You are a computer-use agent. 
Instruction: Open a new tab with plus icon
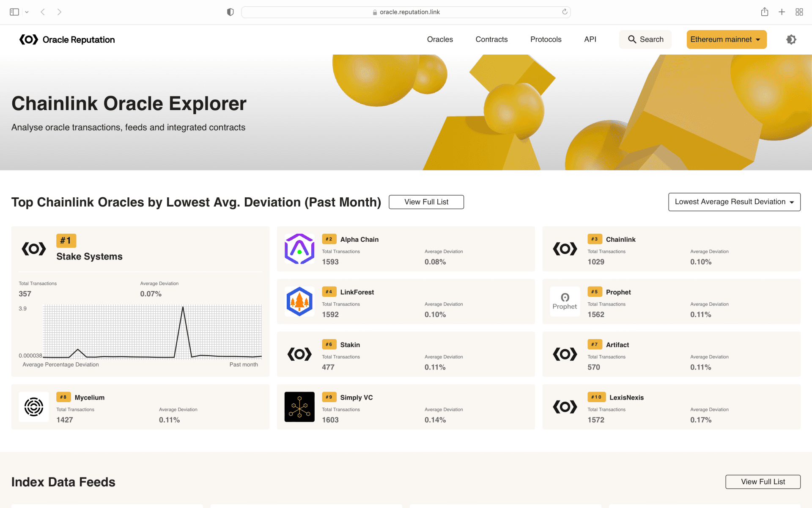click(782, 12)
